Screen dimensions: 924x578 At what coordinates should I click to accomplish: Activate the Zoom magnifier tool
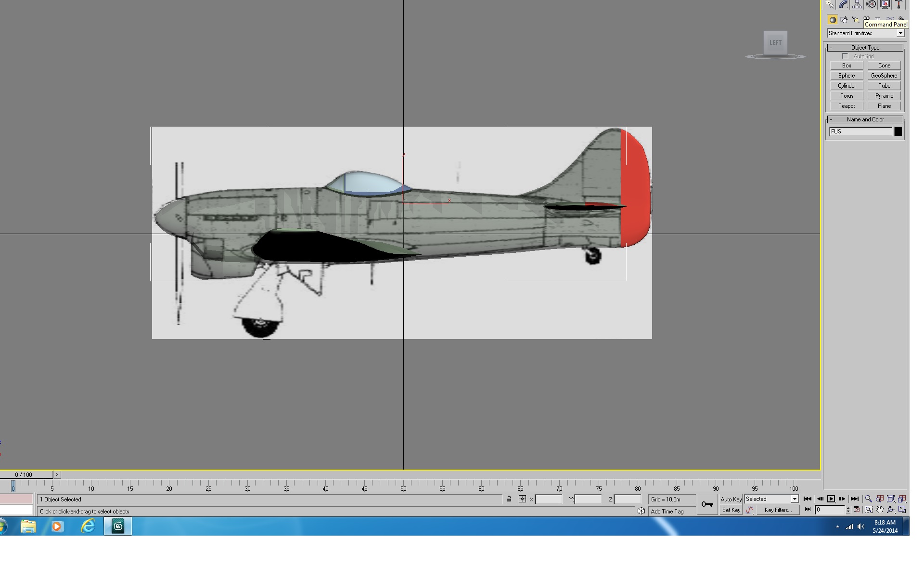click(x=868, y=499)
